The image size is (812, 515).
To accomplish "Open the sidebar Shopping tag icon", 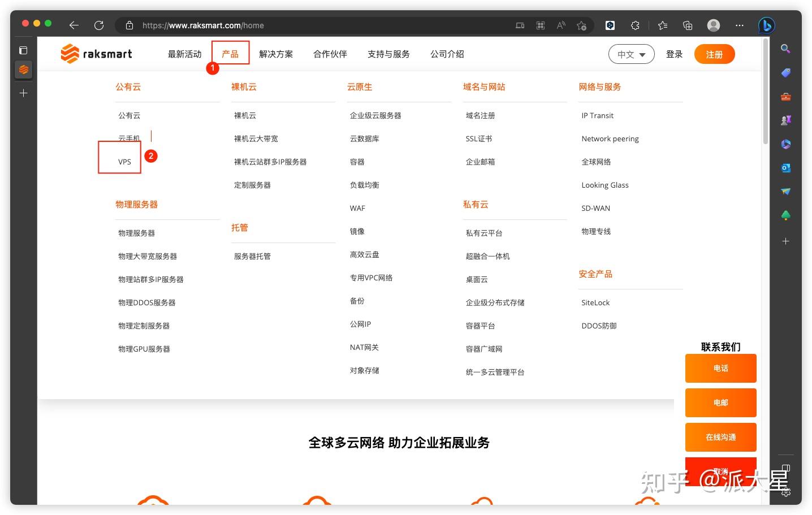I will pos(785,73).
